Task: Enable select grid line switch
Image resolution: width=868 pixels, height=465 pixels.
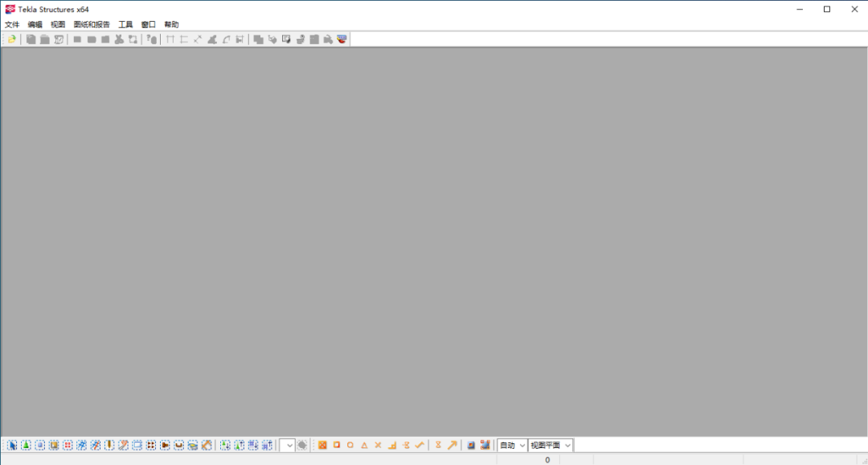Action: pos(95,445)
